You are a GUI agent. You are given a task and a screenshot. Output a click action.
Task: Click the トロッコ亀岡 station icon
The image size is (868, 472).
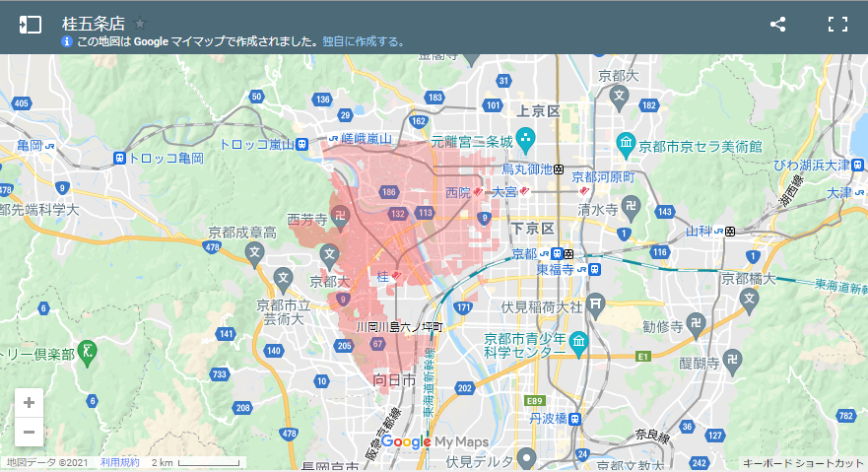pos(119,159)
